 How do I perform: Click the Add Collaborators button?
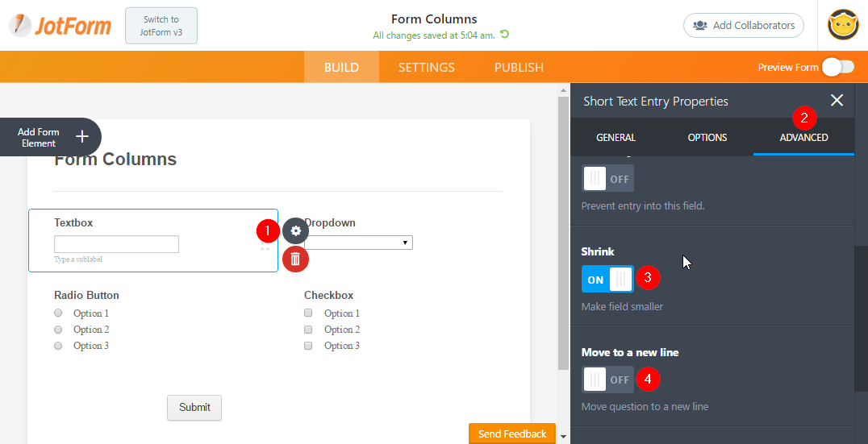click(x=743, y=25)
